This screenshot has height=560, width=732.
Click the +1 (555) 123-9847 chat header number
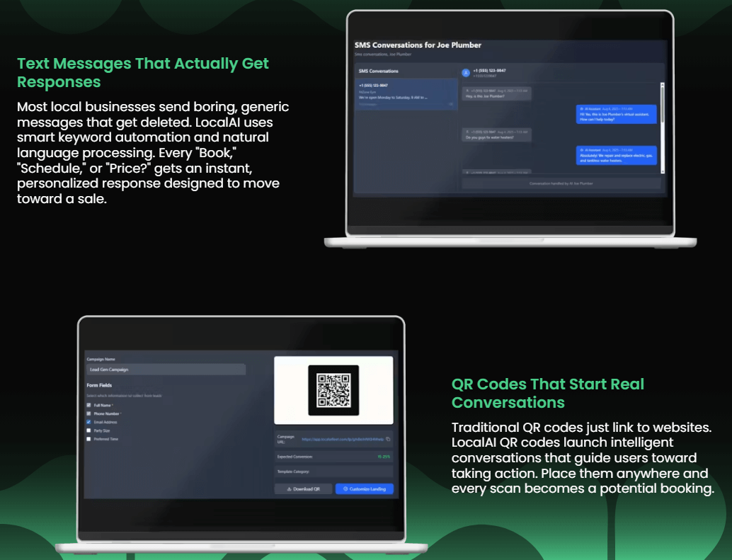[489, 71]
